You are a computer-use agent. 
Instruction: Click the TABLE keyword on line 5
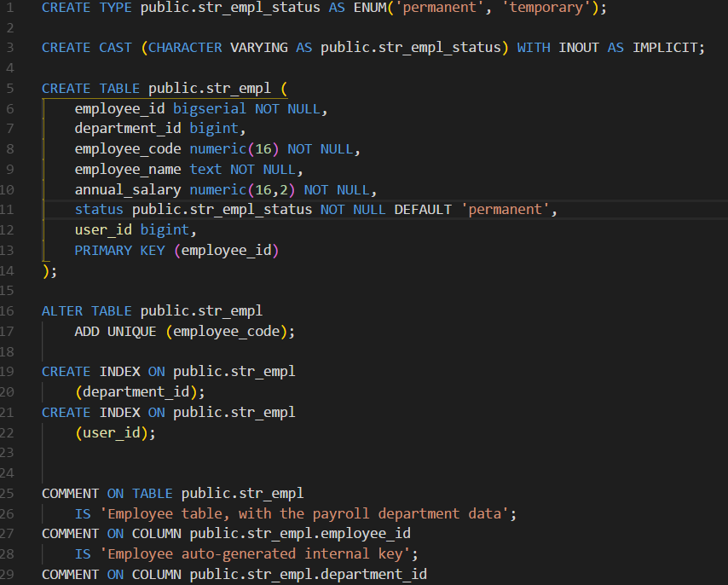point(119,89)
